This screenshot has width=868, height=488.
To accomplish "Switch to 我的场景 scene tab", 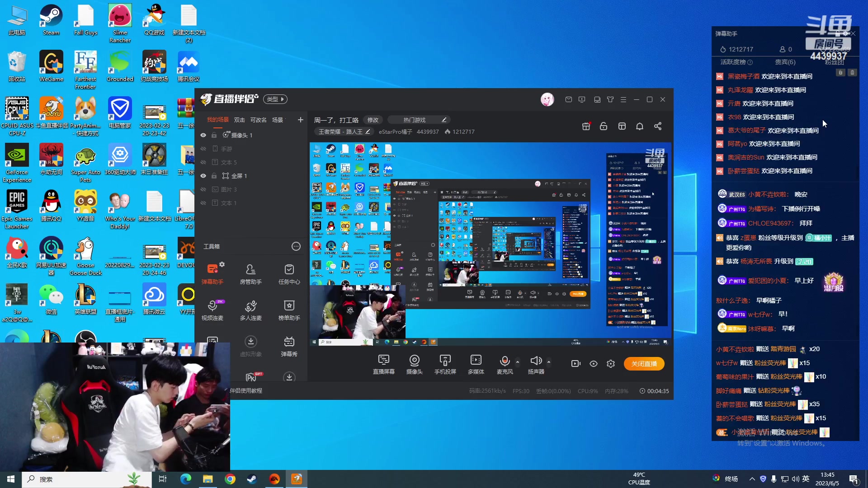I will coord(218,120).
